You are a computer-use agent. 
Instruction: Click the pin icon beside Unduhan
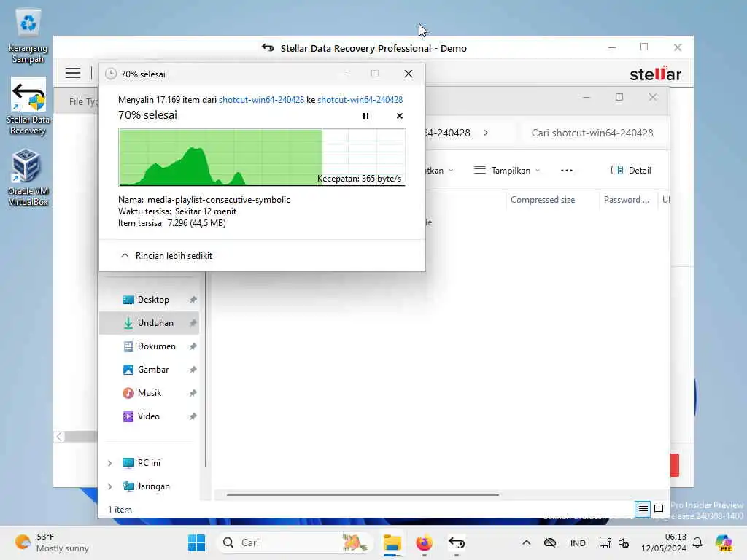coord(193,323)
